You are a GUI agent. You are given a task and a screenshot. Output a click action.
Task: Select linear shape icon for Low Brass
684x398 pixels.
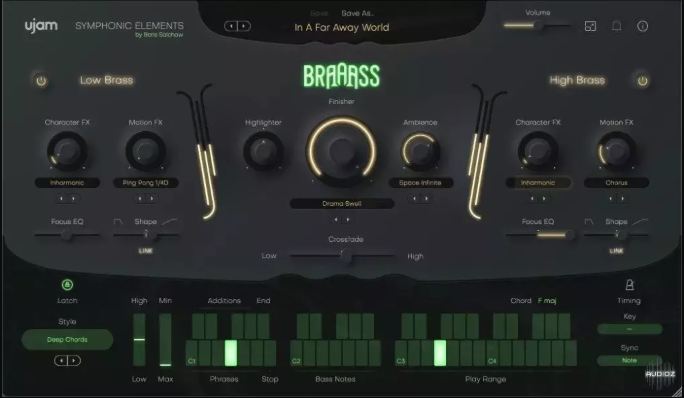pos(118,222)
